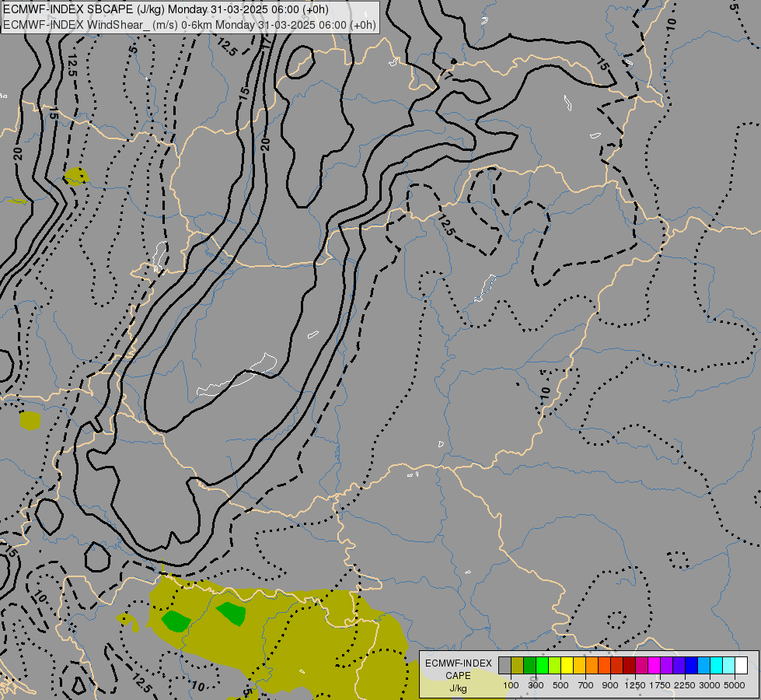Select the legend value 700
This screenshot has width=761, height=700.
point(586,685)
